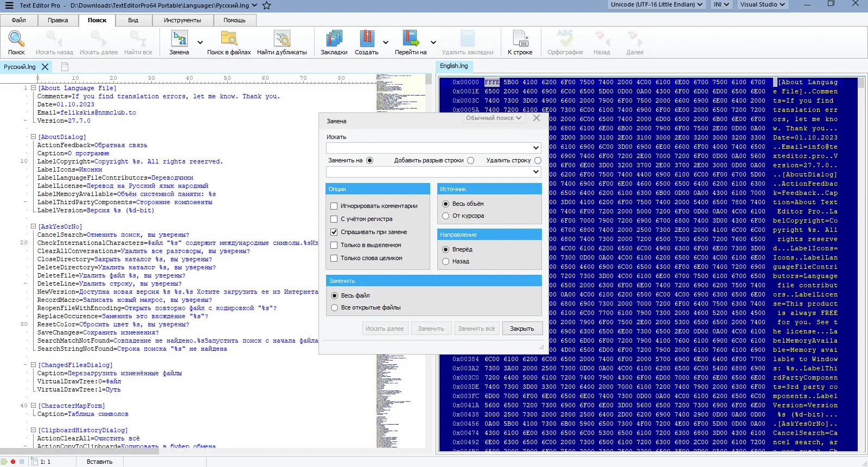Click the Поиск magnifier icon in ribbon
This screenshot has width=868, height=467.
(x=16, y=39)
